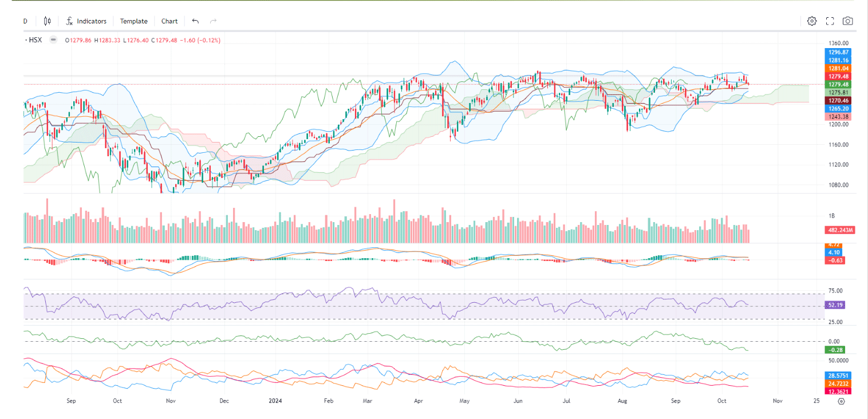Screen dimensions: 868x419
Task: Click the low value L1276.40
Action: 136,40
